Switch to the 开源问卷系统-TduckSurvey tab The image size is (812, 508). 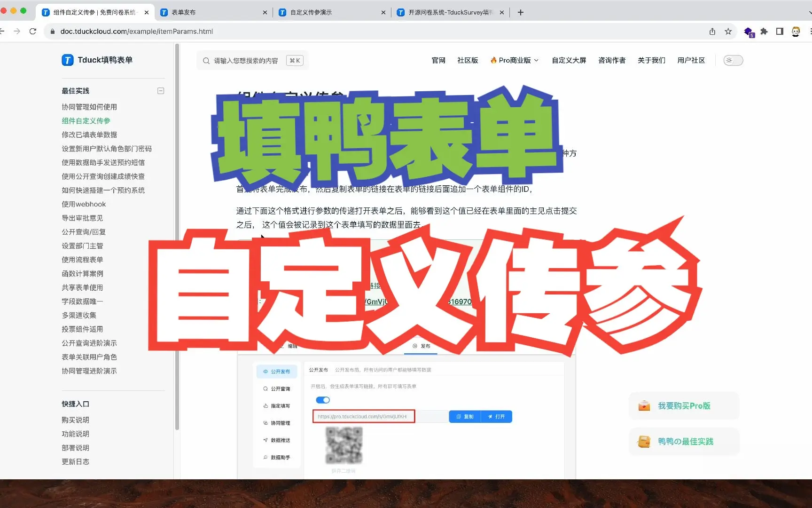tap(451, 13)
